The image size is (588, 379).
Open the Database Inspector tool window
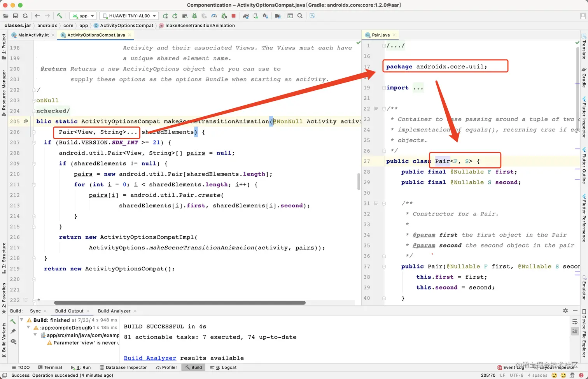[x=123, y=367]
